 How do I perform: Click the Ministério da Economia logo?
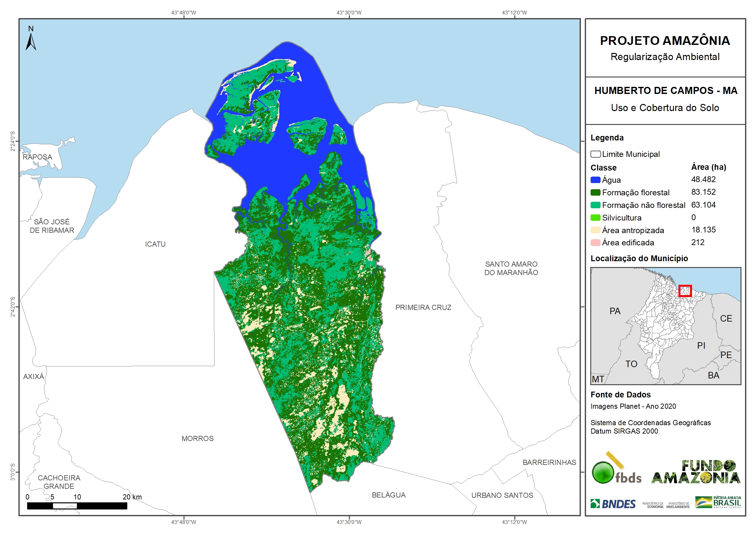[652, 505]
